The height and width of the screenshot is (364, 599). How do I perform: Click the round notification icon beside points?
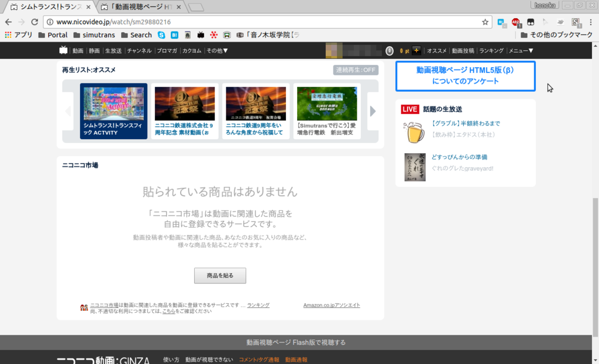click(x=389, y=51)
